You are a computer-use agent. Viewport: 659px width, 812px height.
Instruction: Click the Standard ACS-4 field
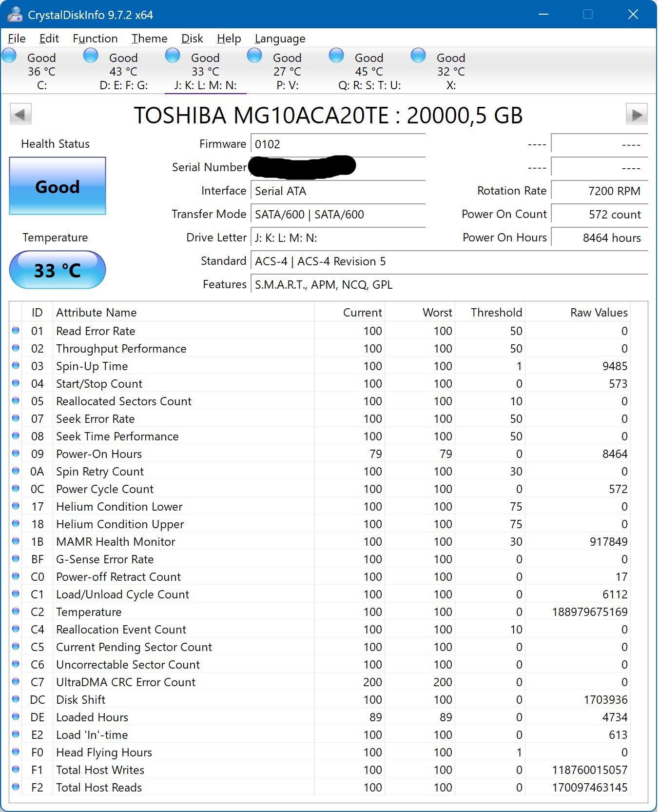click(449, 261)
